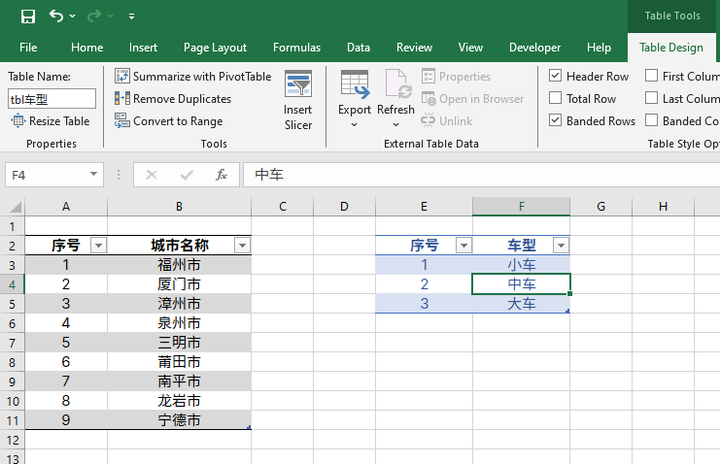Click the Insert Function fx icon
The height and width of the screenshot is (464, 720).
(x=221, y=175)
